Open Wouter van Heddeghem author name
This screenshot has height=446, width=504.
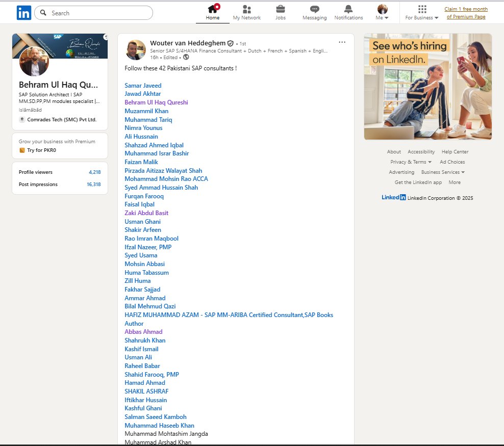188,43
